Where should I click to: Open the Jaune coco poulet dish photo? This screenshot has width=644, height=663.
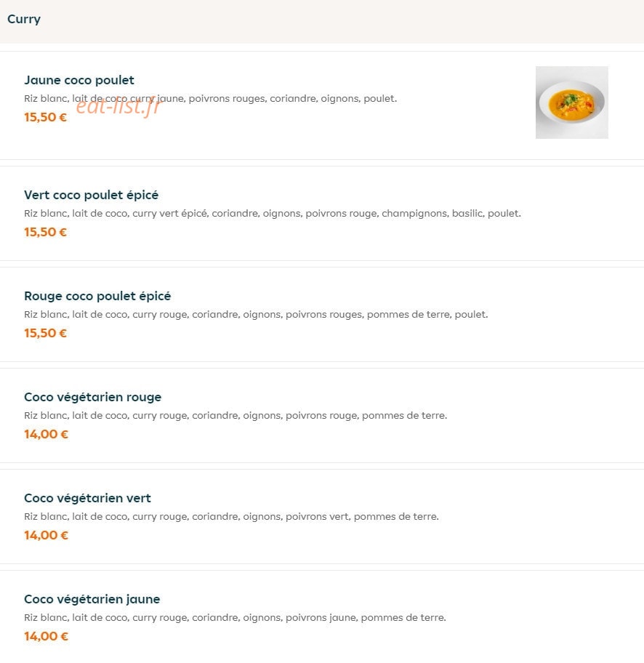[572, 103]
